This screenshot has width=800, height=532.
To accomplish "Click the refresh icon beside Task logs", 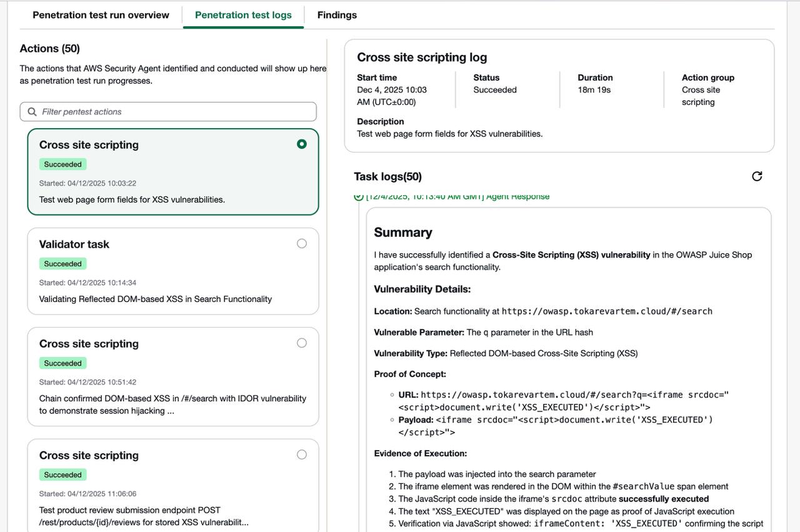I will coord(757,176).
